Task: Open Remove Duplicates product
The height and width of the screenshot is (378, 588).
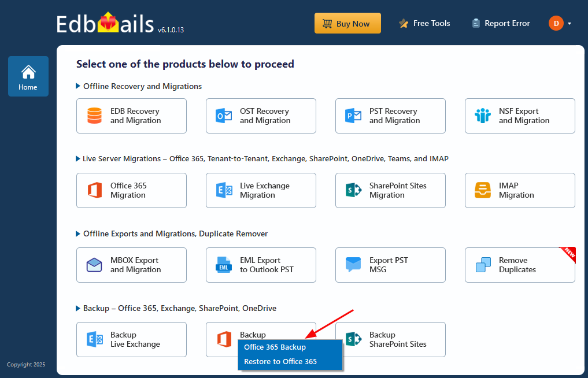Action: [520, 265]
